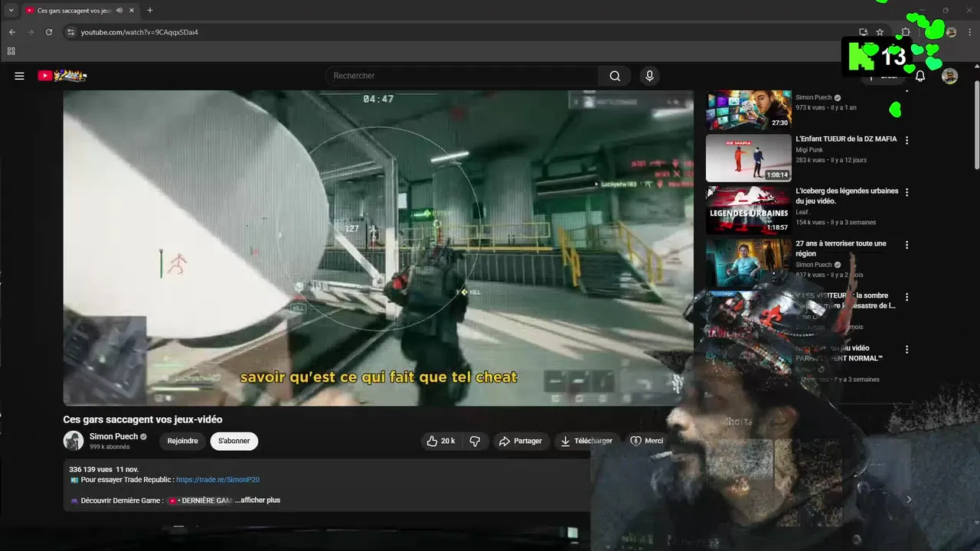Open options for 'L'Enfant TUEUR de la DZ MAFIA'

907,140
